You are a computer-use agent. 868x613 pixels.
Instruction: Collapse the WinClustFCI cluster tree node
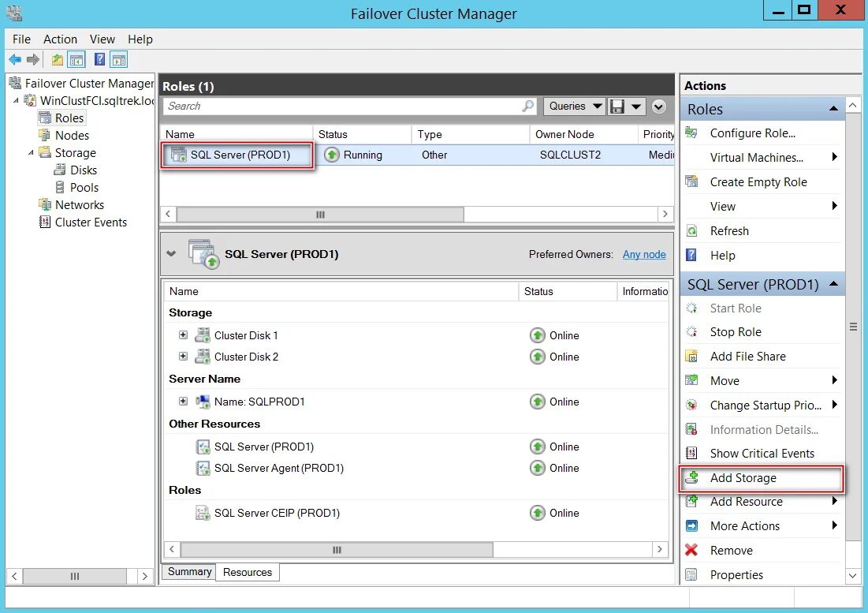pyautogui.click(x=16, y=100)
